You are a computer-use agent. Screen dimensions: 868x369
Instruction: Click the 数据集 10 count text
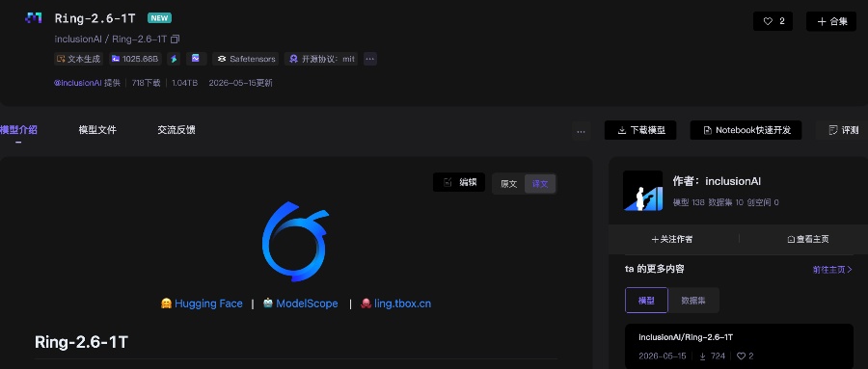(x=725, y=202)
